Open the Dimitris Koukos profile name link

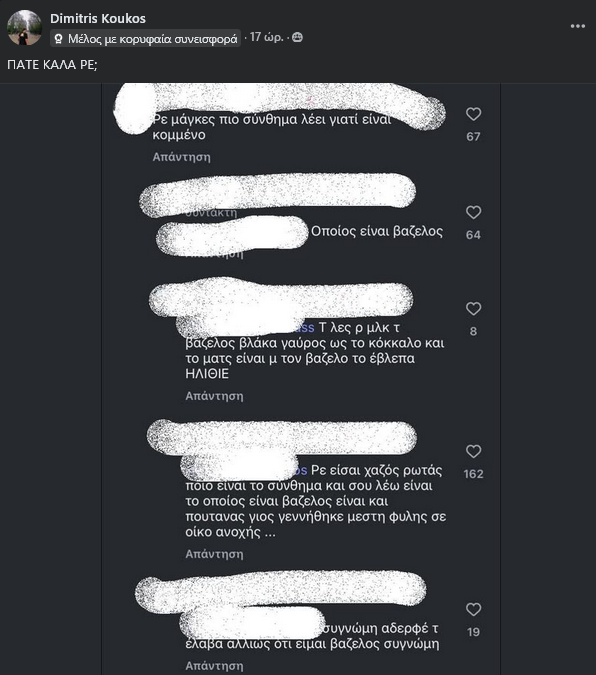[98, 19]
